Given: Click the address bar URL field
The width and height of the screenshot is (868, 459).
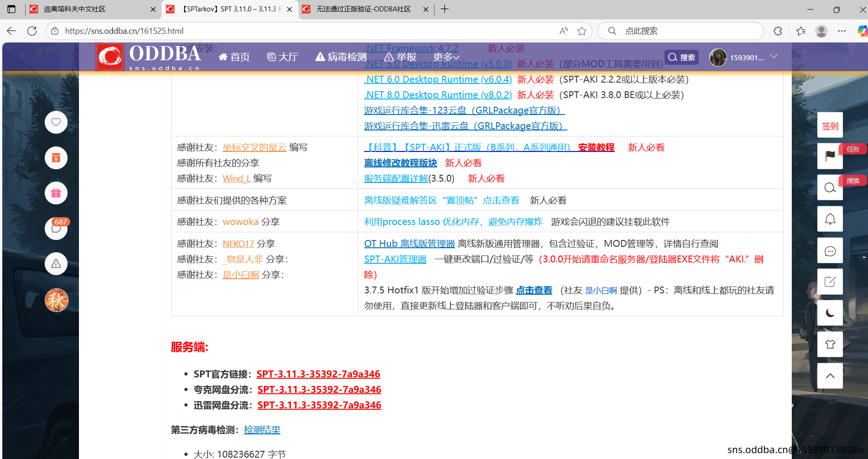Looking at the screenshot, I should coord(301,31).
